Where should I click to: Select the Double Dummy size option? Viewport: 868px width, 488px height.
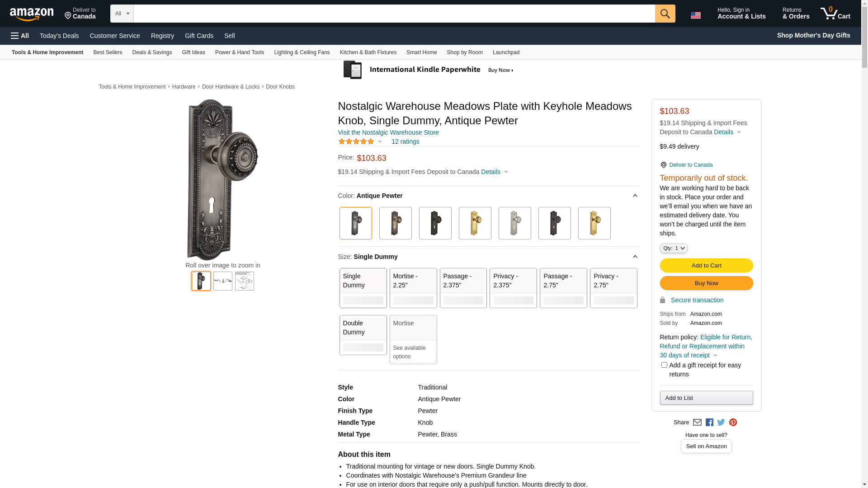click(363, 335)
